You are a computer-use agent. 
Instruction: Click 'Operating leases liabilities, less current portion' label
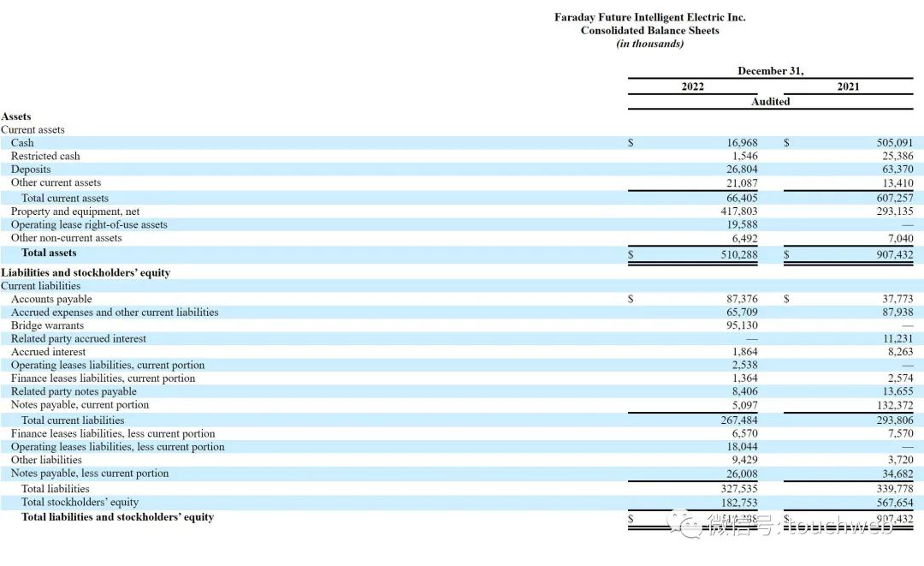coord(118,447)
